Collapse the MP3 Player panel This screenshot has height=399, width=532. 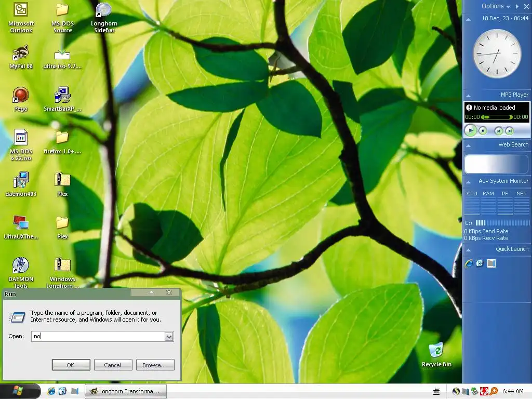pyautogui.click(x=469, y=96)
